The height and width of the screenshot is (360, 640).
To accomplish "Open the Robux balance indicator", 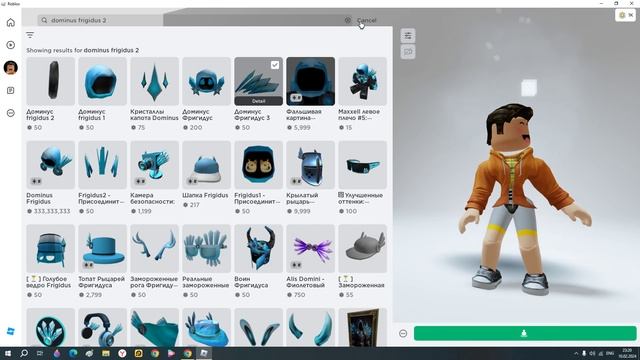I will pos(626,15).
